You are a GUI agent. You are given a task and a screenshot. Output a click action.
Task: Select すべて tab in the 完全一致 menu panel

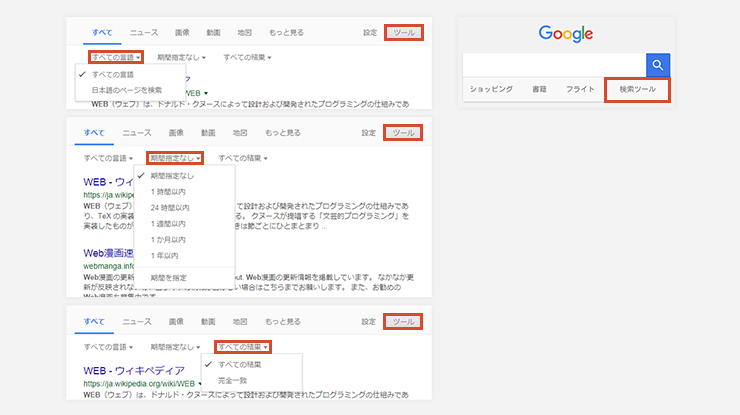tap(94, 322)
